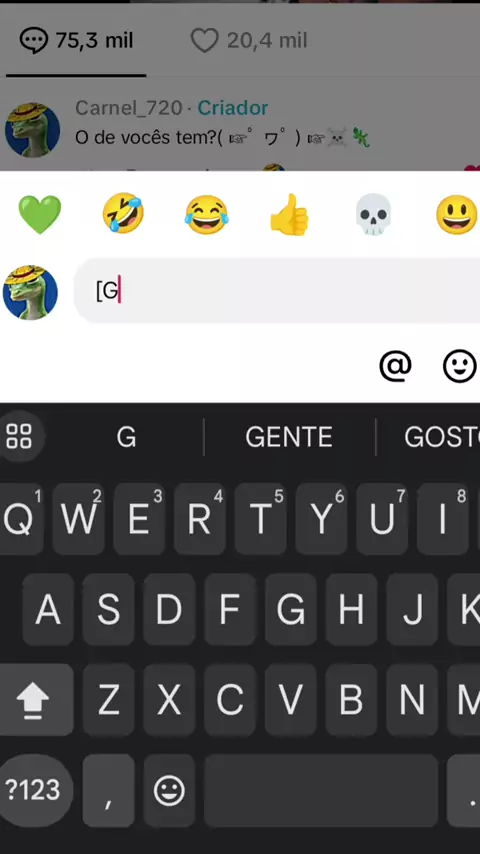This screenshot has width=480, height=854.
Task: Open keyboard tools grid icon
Action: 19,436
